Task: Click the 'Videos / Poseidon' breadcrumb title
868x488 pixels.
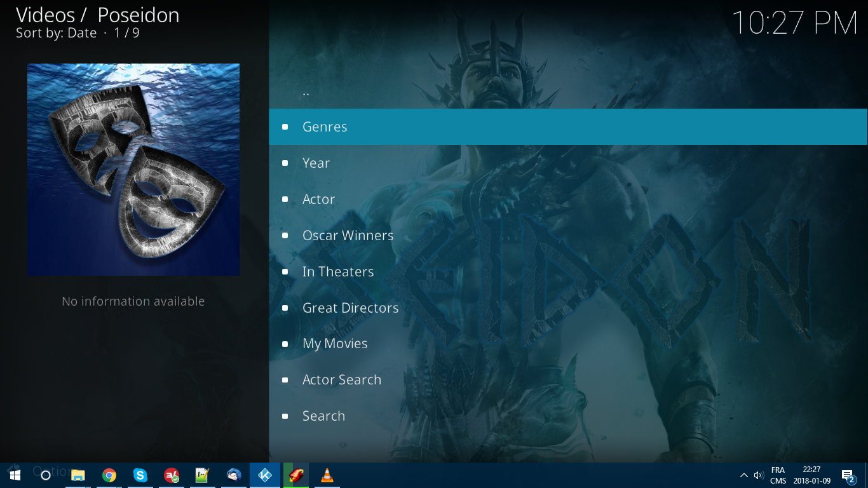Action: [x=98, y=15]
